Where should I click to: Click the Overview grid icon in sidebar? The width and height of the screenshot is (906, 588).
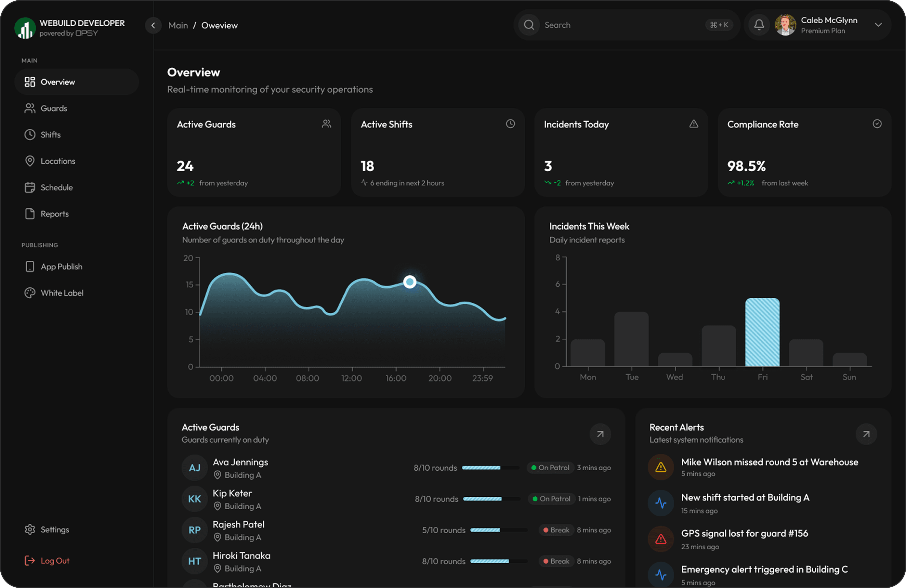pos(30,82)
